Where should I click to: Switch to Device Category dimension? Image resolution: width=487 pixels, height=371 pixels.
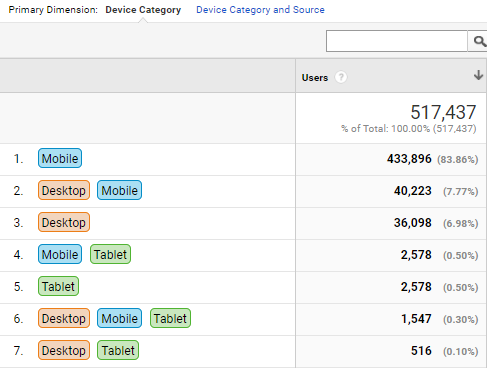(143, 10)
